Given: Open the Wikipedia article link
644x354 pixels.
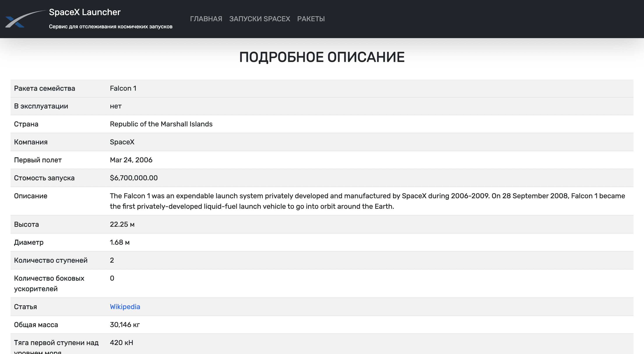Looking at the screenshot, I should (125, 307).
